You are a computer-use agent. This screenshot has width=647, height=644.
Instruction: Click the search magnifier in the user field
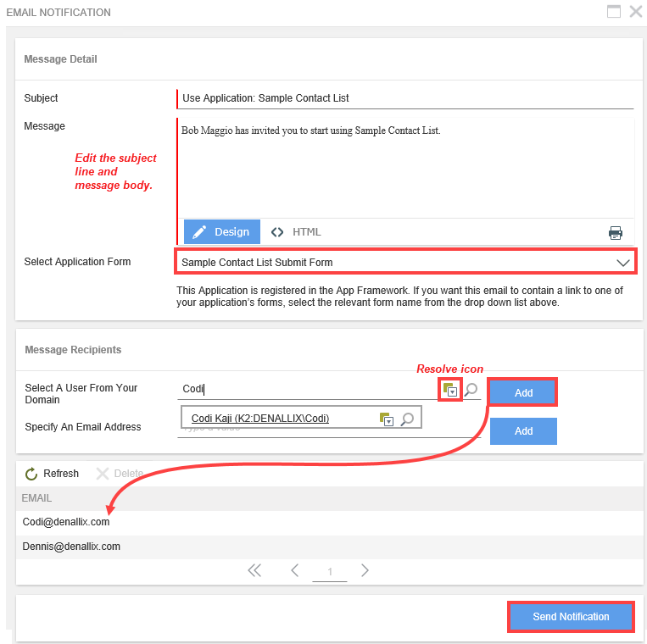[471, 389]
